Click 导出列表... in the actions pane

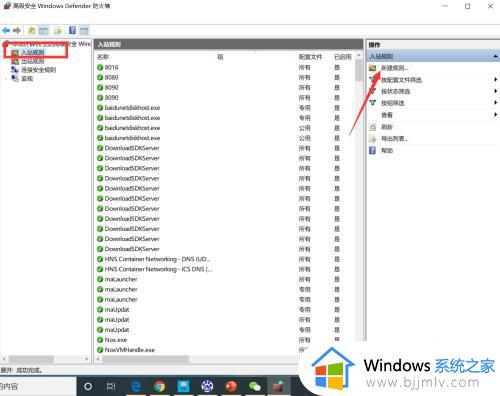click(x=394, y=138)
